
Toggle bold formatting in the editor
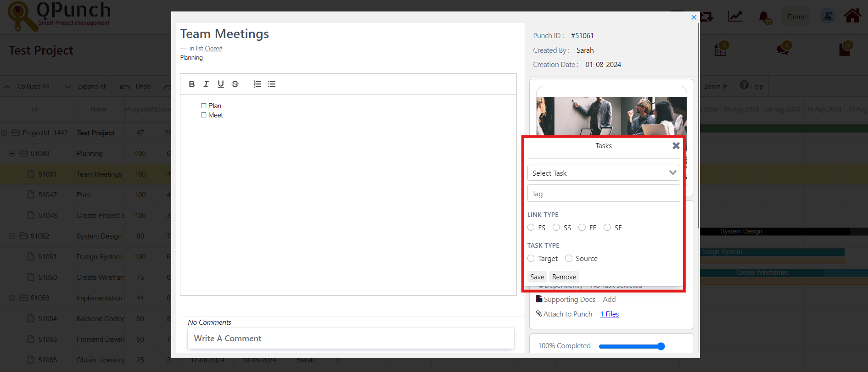tap(192, 84)
